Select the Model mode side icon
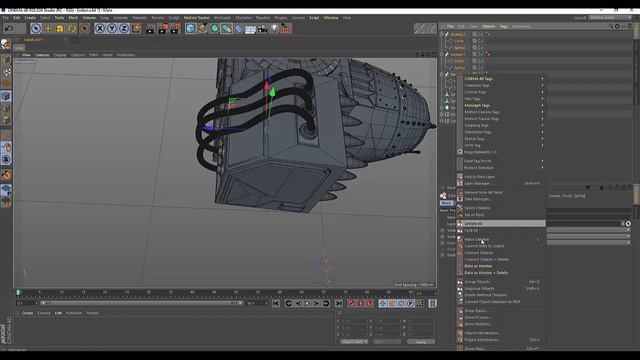 pos(6,60)
